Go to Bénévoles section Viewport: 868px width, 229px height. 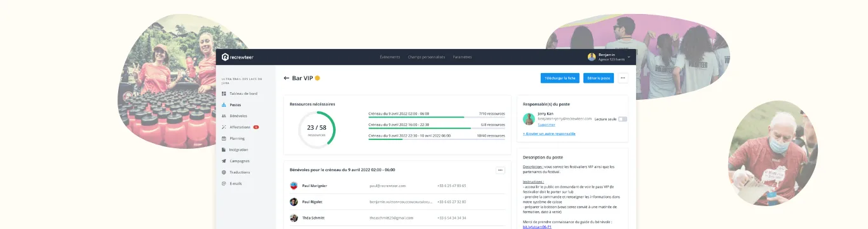(x=238, y=116)
